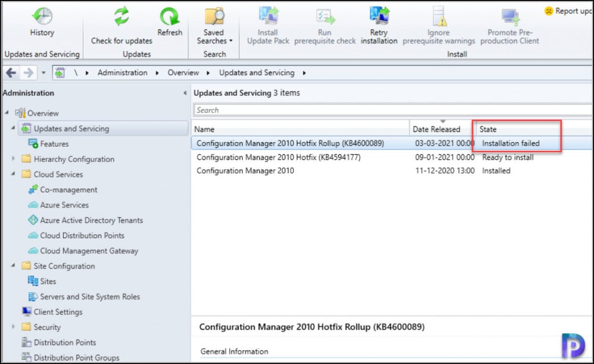Click the Install Update Pack icon
Image resolution: width=594 pixels, height=364 pixels.
(268, 16)
